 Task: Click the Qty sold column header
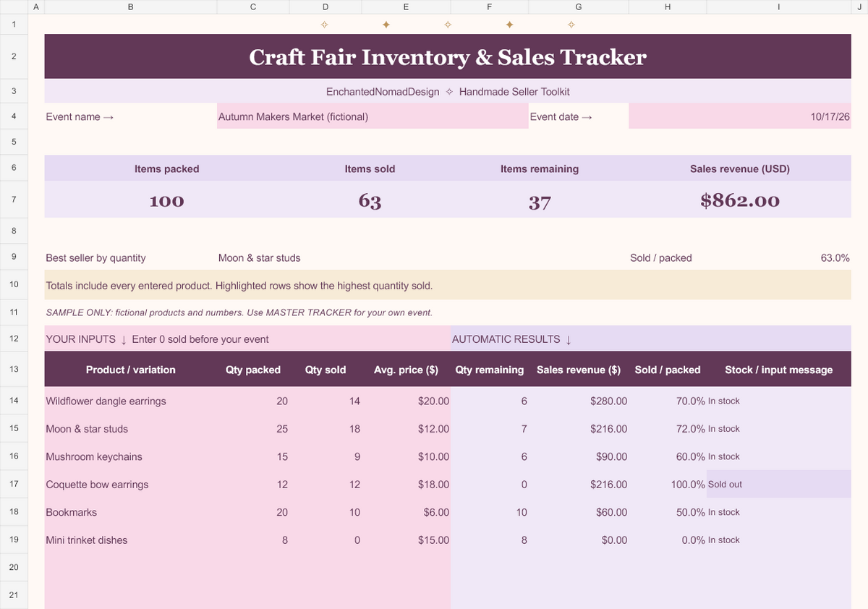pos(325,370)
